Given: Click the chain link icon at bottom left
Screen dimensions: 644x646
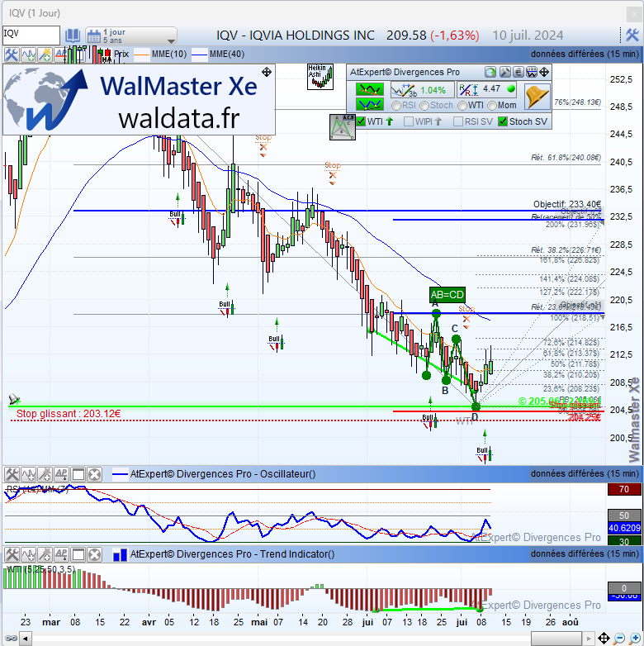Looking at the screenshot, I should pyautogui.click(x=11, y=639).
